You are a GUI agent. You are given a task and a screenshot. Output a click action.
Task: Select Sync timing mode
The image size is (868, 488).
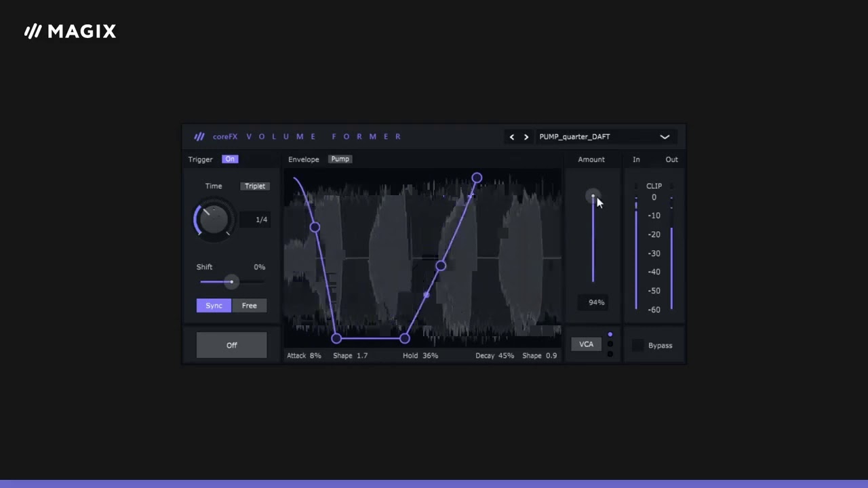point(214,306)
